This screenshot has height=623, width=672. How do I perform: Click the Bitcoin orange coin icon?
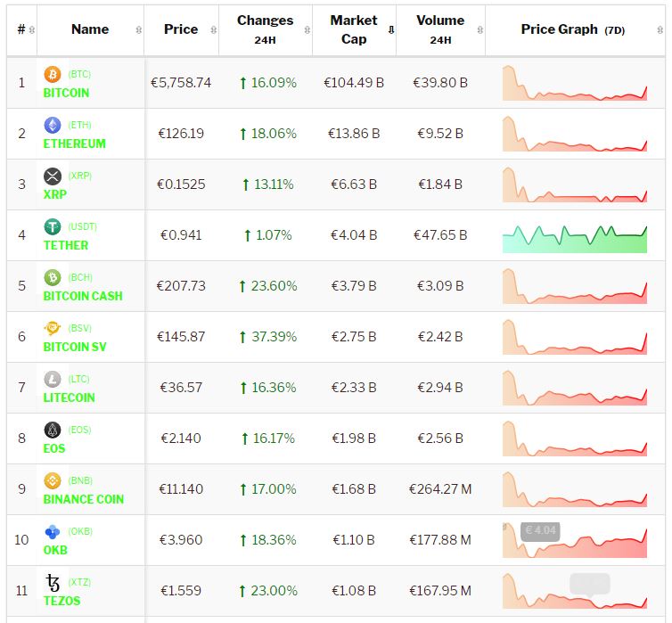pos(52,74)
